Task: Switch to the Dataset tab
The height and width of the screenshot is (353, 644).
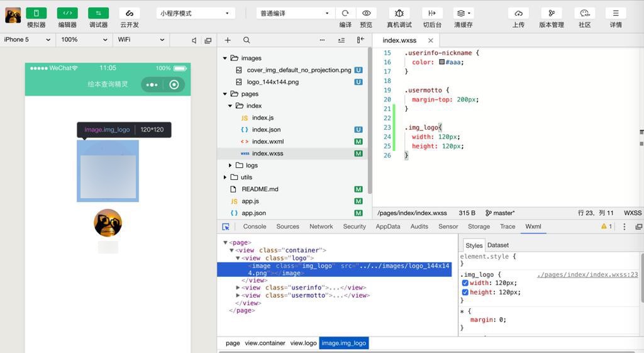Action: [x=498, y=245]
